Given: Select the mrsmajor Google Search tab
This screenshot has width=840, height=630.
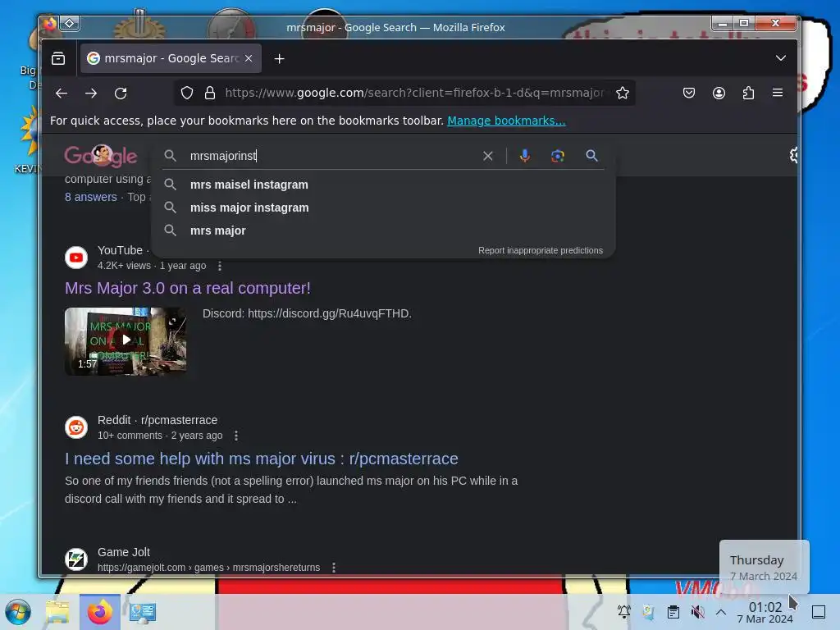Looking at the screenshot, I should pos(171,58).
